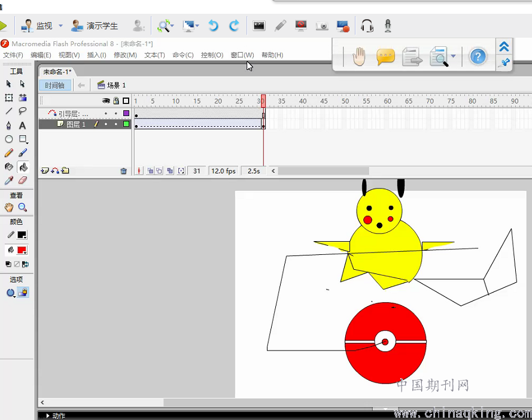Click the Swap Colors icon

pos(26,264)
